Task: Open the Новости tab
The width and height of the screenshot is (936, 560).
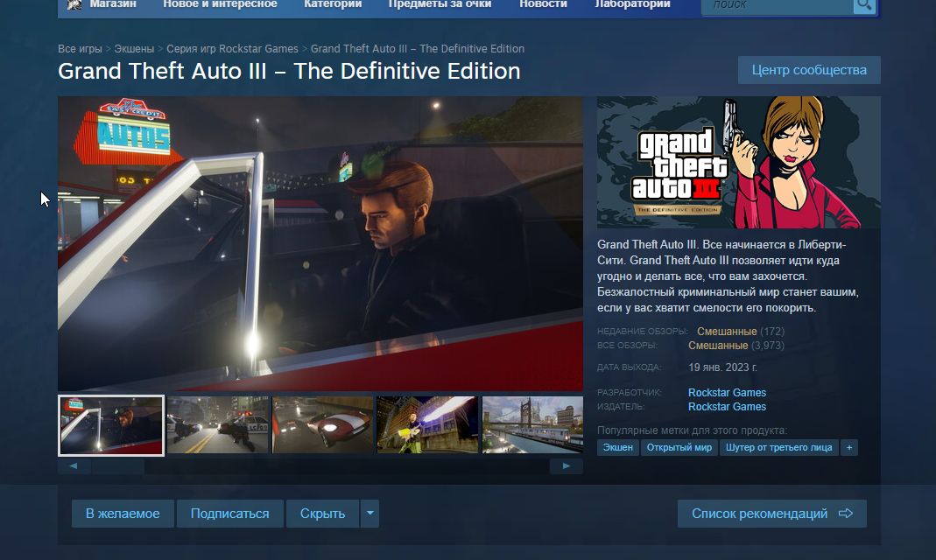Action: [x=543, y=4]
